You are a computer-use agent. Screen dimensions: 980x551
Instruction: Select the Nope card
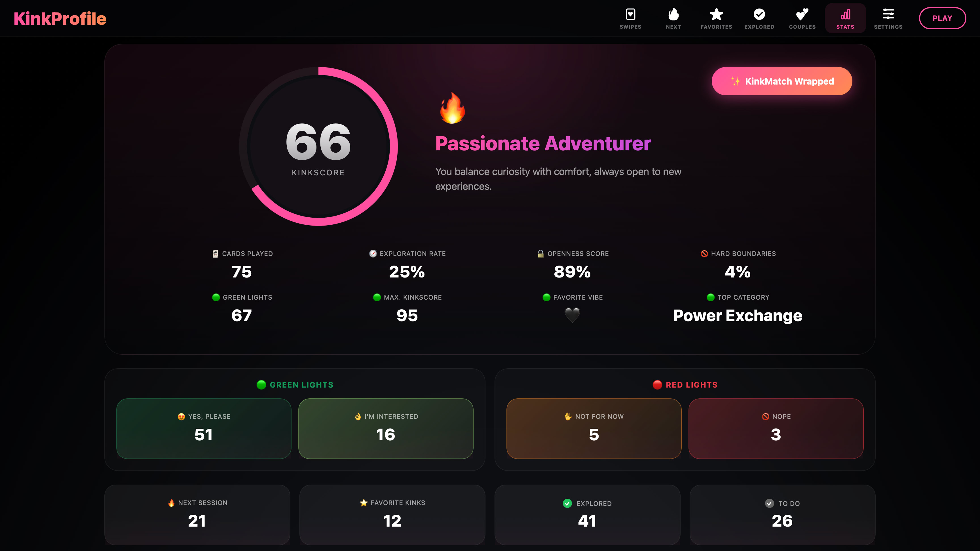[x=775, y=428]
